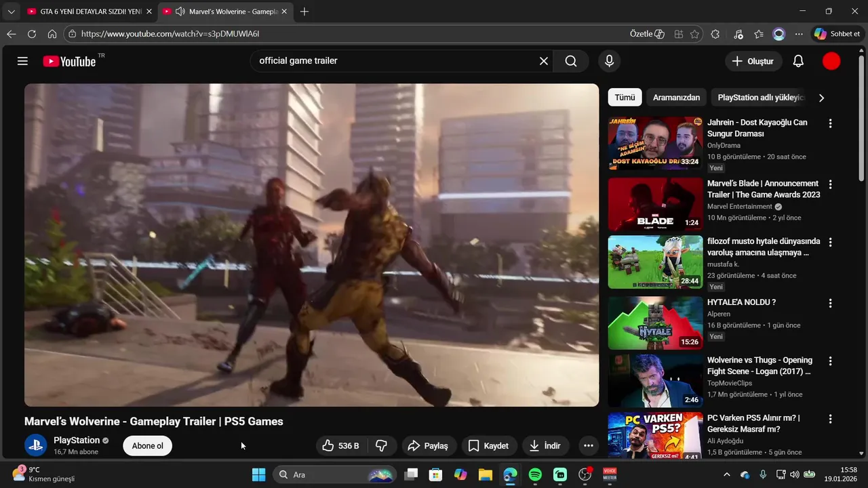Start voice search with the microphone
This screenshot has height=488, width=868.
point(609,61)
